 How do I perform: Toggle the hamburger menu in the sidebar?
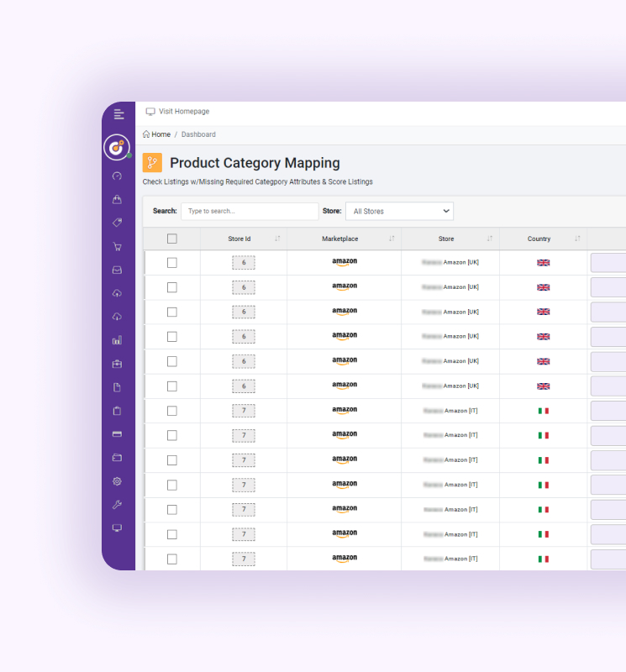coord(118,114)
